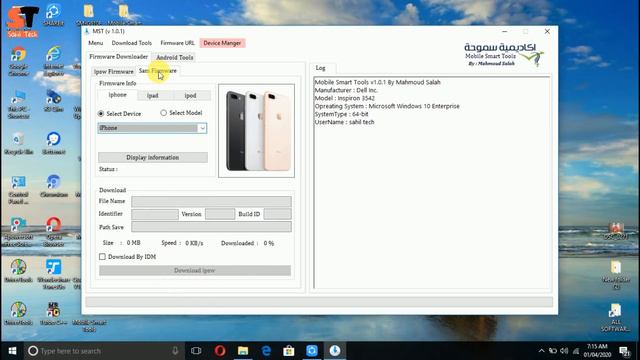
Task: Open Microsoft Store from taskbar
Action: (289, 351)
